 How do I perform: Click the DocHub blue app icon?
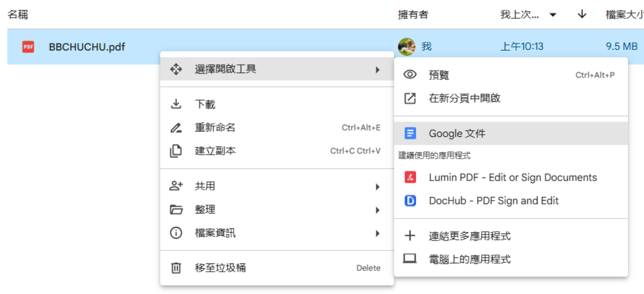pos(410,201)
